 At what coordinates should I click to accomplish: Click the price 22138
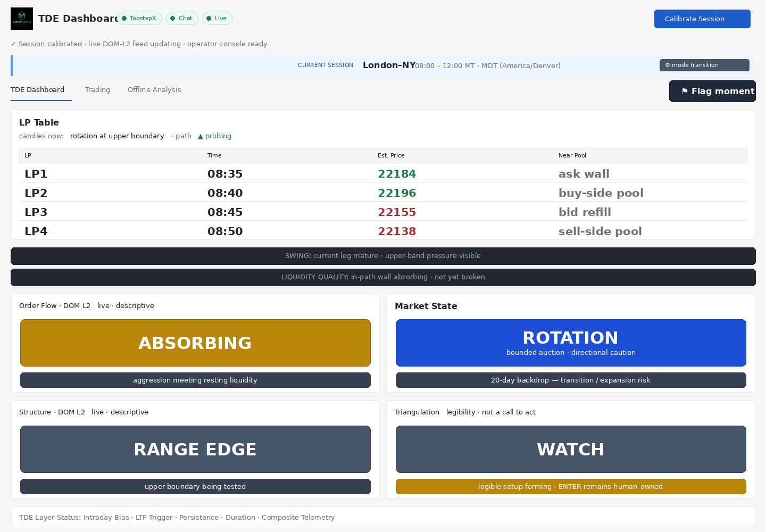point(397,231)
